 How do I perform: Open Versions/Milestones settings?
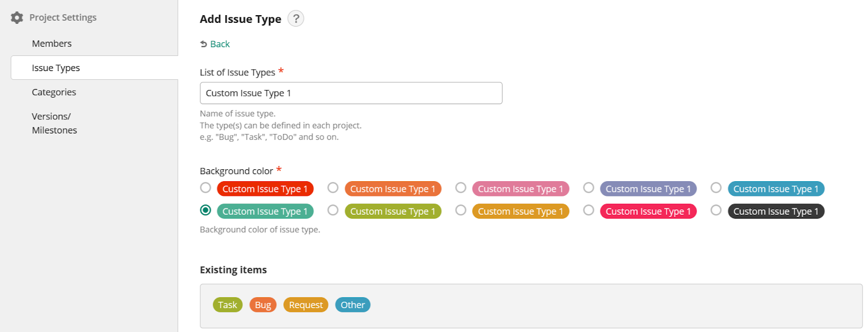point(54,123)
